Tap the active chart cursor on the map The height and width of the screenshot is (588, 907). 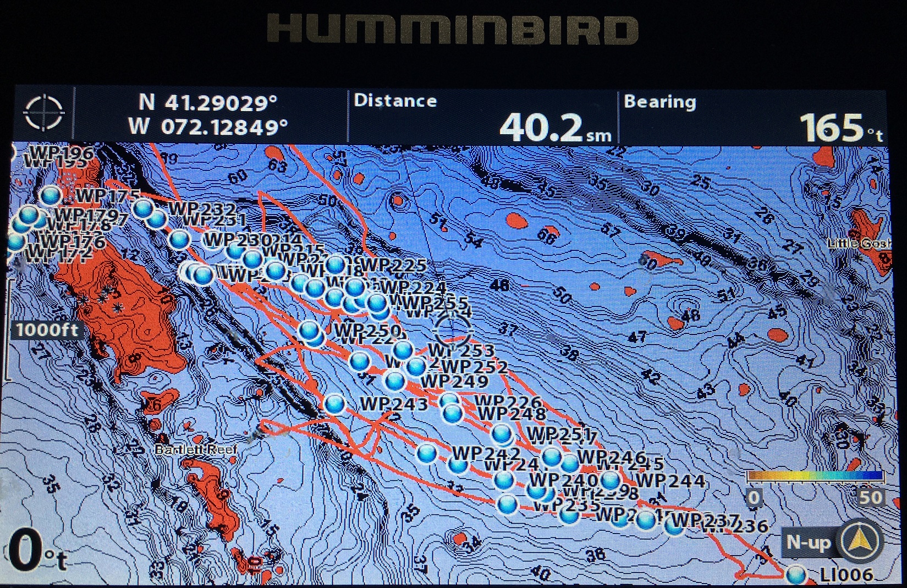click(x=453, y=331)
